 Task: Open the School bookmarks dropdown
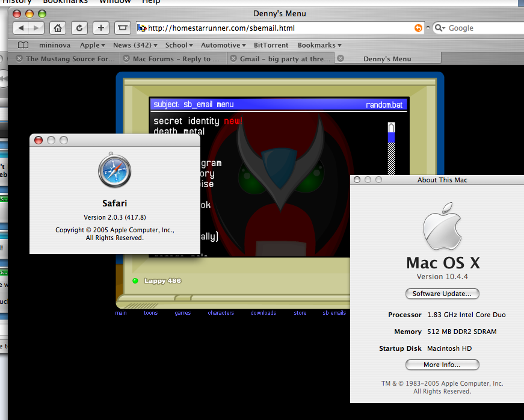pos(179,45)
